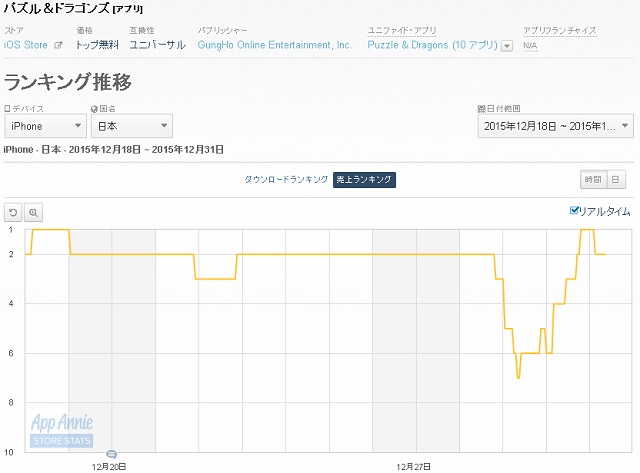Expand the Puzzle & Dragons unified app arrow
Image resolution: width=640 pixels, height=473 pixels.
507,46
